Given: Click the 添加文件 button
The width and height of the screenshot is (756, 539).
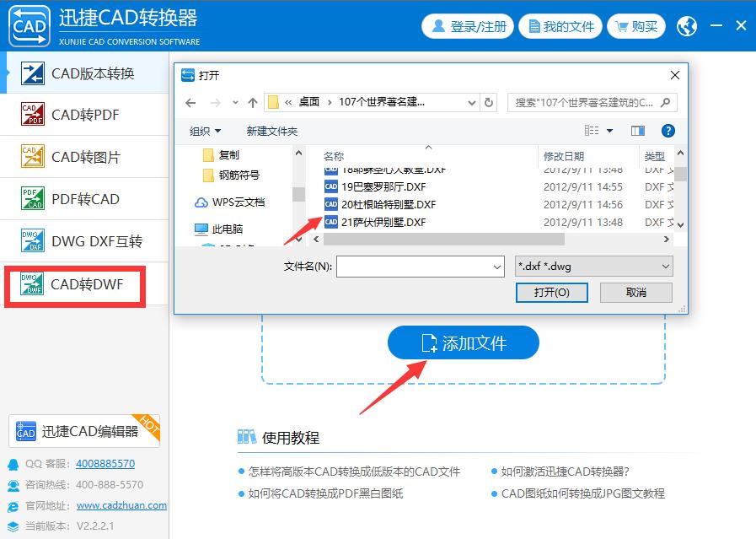Looking at the screenshot, I should point(463,342).
